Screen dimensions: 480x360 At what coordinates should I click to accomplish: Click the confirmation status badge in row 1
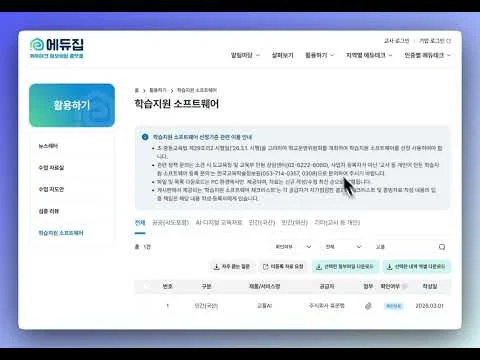click(393, 306)
